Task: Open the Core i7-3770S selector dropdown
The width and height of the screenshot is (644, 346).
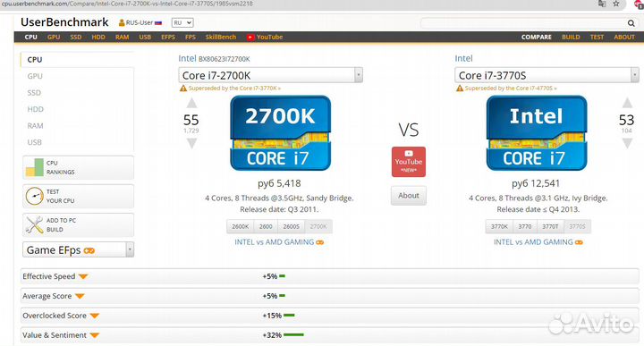Action: pyautogui.click(x=547, y=75)
